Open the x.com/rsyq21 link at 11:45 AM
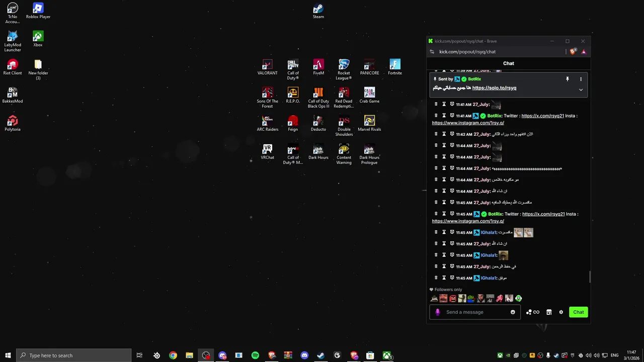This screenshot has width=644, height=362. pyautogui.click(x=543, y=214)
